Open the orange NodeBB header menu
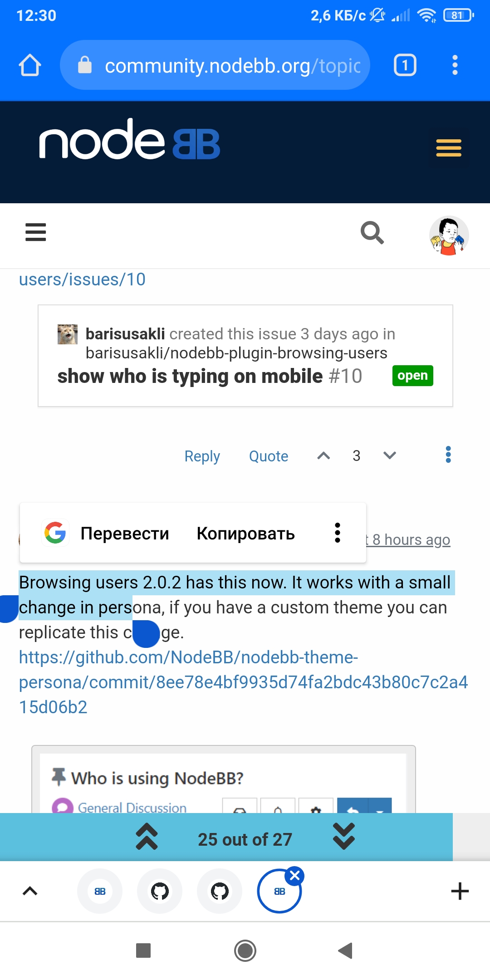This screenshot has height=980, width=490. click(447, 148)
